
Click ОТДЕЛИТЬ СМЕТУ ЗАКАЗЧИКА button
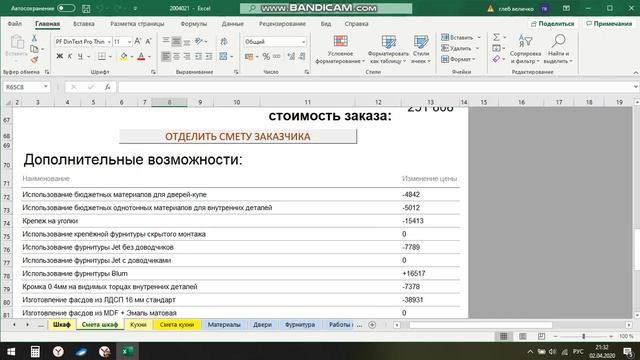coord(238,136)
